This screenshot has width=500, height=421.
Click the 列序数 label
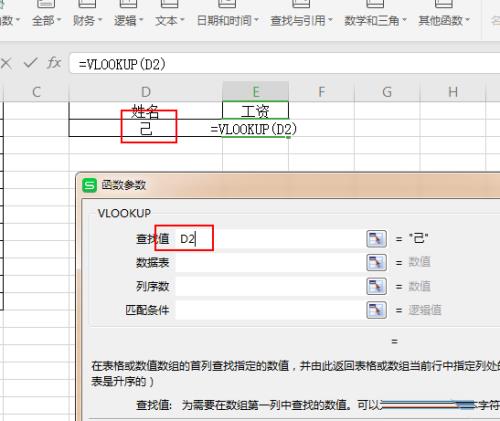coord(152,286)
